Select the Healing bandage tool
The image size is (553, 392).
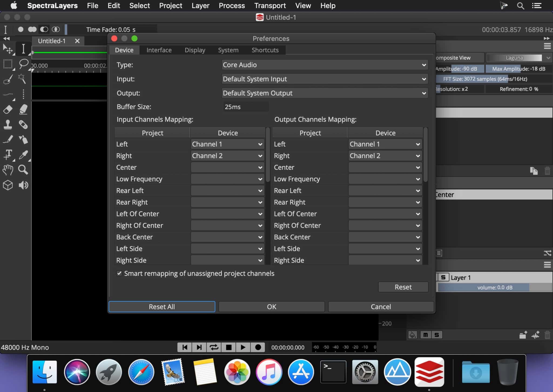click(23, 125)
